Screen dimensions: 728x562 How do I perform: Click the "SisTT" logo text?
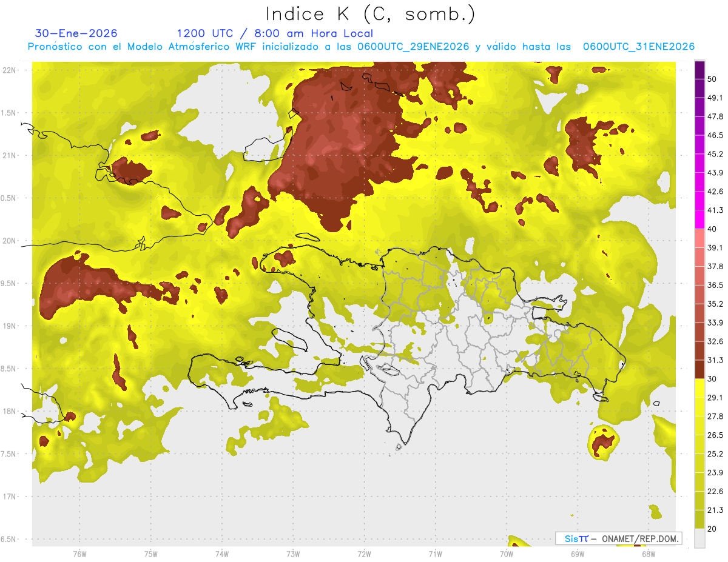click(576, 538)
